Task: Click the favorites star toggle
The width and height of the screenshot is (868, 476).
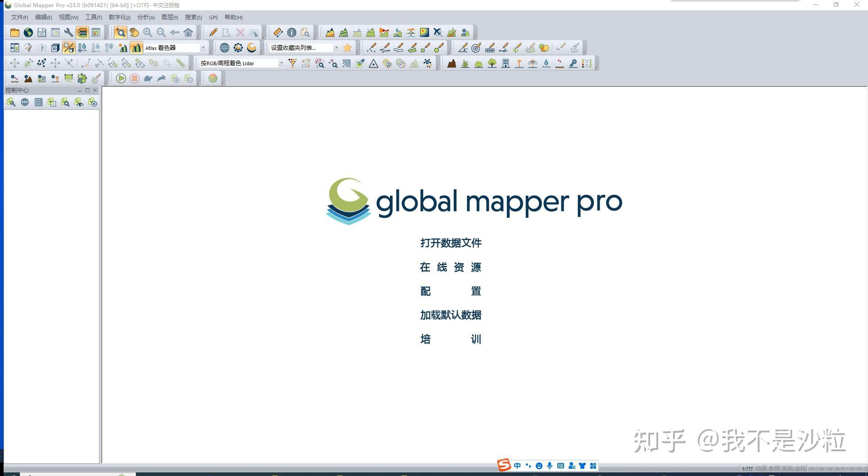Action: 347,47
